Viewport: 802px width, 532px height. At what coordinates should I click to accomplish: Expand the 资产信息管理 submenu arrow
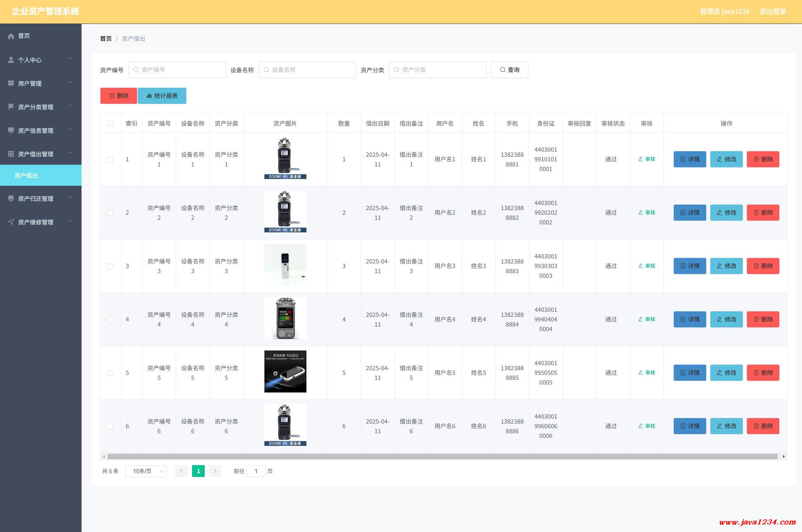point(71,129)
